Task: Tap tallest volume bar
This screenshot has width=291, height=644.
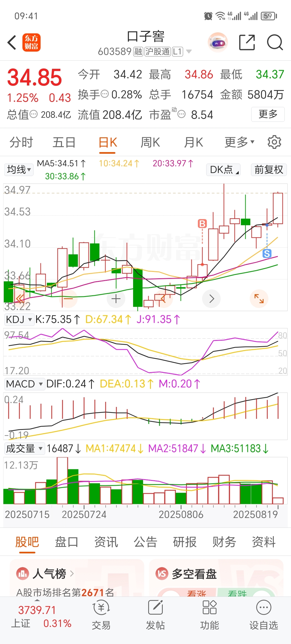Action: click(x=62, y=481)
